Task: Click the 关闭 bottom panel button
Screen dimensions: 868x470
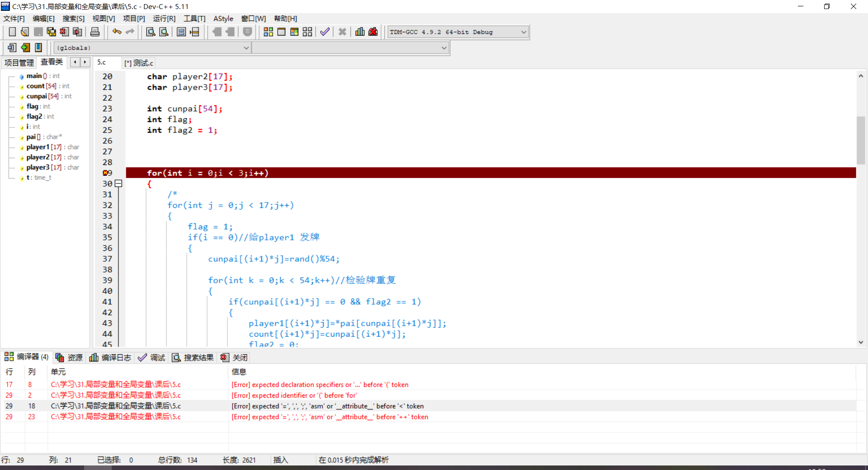Action: click(234, 357)
